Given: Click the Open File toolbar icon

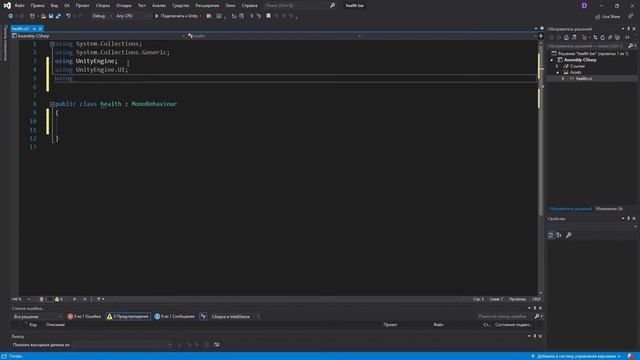Looking at the screenshot, I should click(x=43, y=16).
